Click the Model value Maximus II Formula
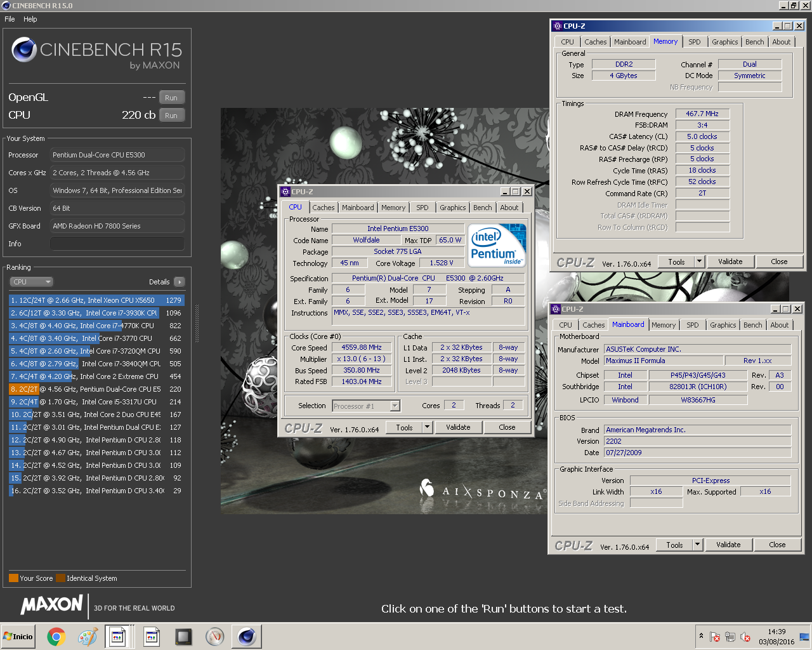Image resolution: width=812 pixels, height=650 pixels. [664, 361]
